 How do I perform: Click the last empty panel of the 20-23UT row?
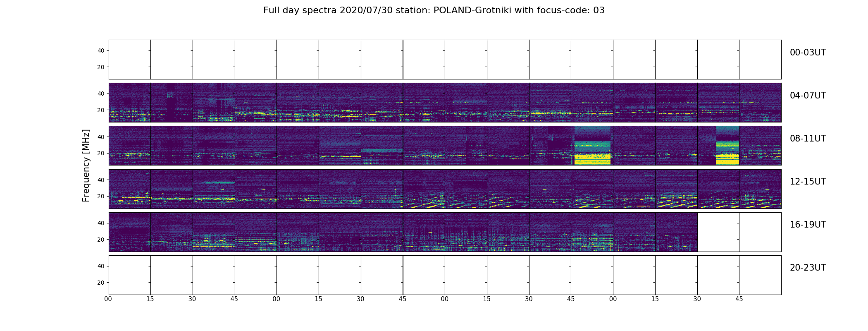760,275
